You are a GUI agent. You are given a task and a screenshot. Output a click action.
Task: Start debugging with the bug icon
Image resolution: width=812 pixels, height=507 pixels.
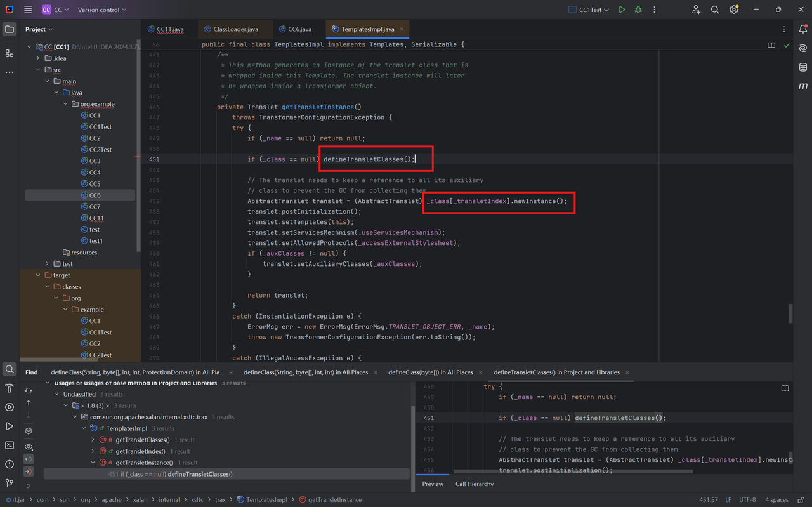[x=638, y=10]
